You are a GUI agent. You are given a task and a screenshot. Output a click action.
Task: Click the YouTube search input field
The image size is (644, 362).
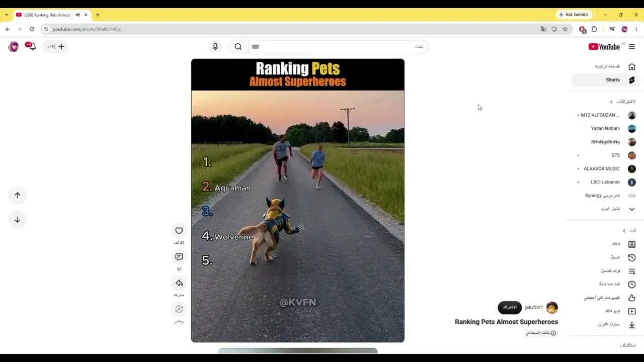[x=338, y=47]
